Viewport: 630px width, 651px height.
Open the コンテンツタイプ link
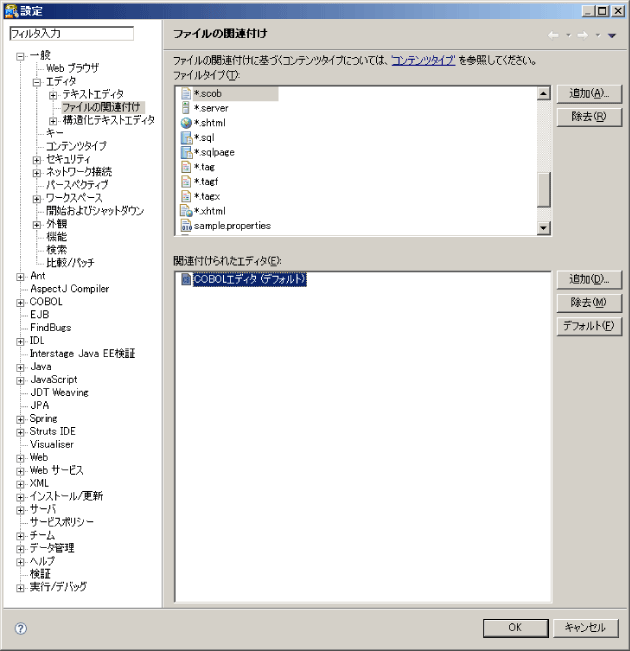coord(423,61)
